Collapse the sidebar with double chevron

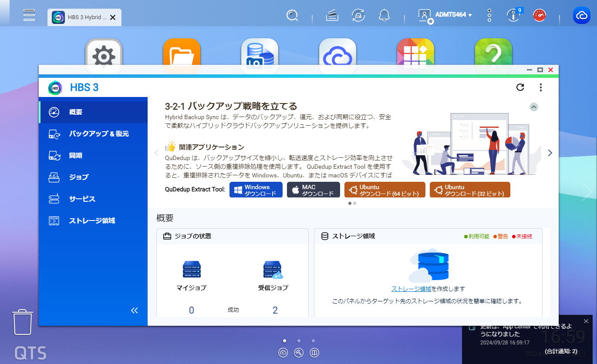point(135,310)
